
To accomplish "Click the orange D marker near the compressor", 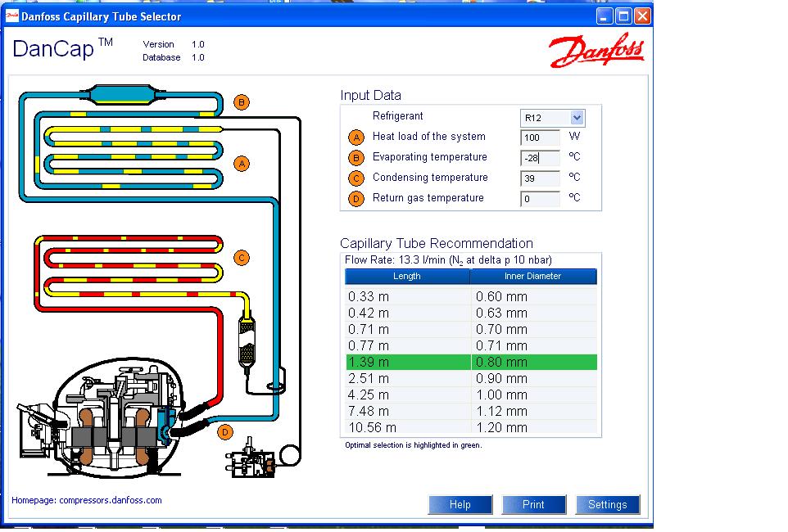I will pos(226,432).
